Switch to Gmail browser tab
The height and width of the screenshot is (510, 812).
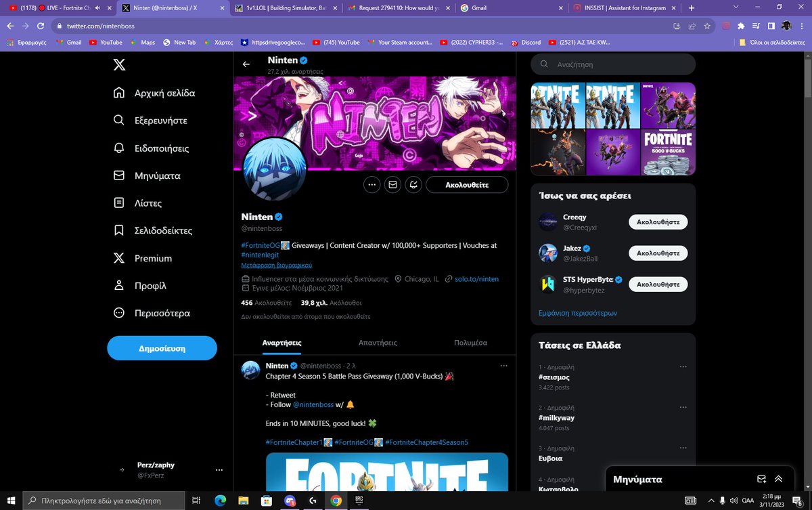pyautogui.click(x=510, y=8)
